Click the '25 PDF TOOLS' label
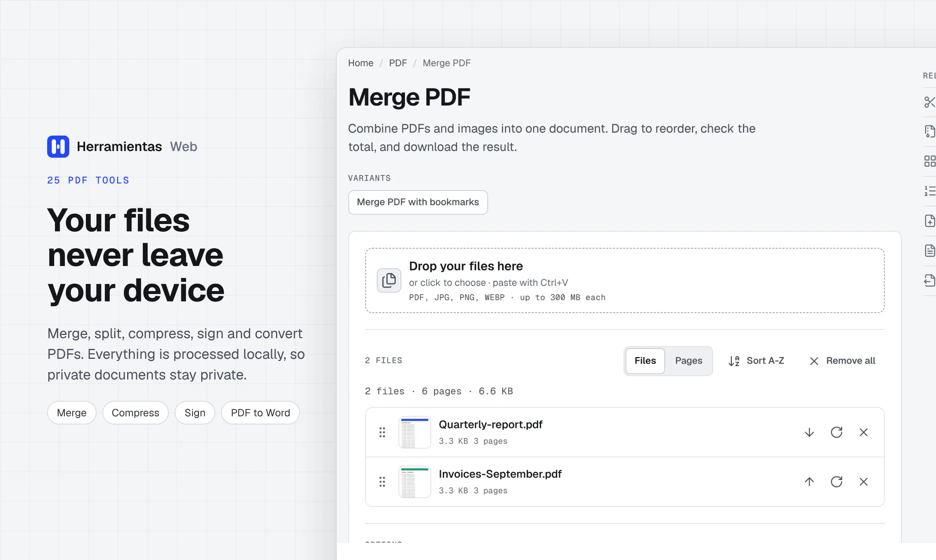Screen dimensions: 936x560 pos(88,180)
